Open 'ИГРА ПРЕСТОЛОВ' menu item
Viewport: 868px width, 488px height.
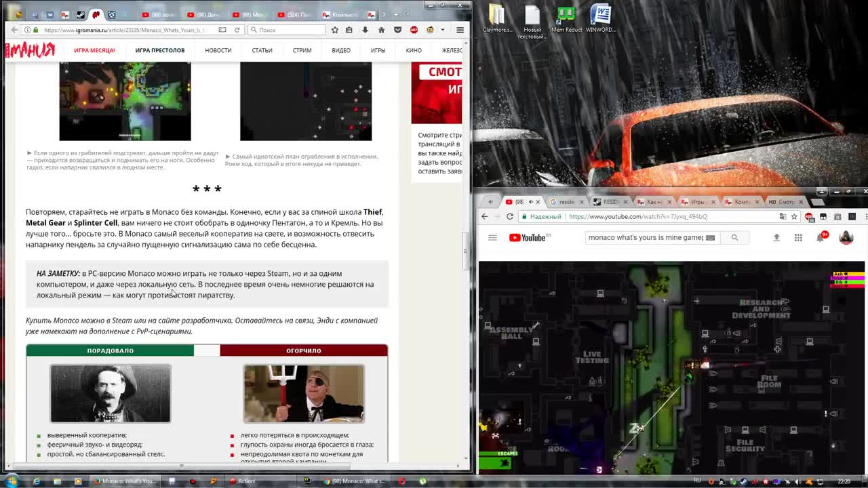(159, 50)
